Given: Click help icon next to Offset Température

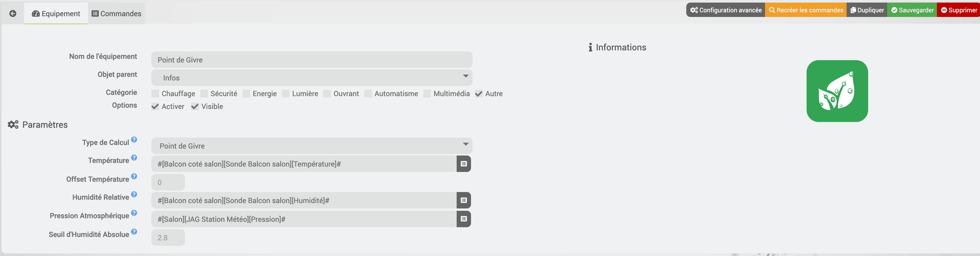Looking at the screenshot, I should click(134, 176).
